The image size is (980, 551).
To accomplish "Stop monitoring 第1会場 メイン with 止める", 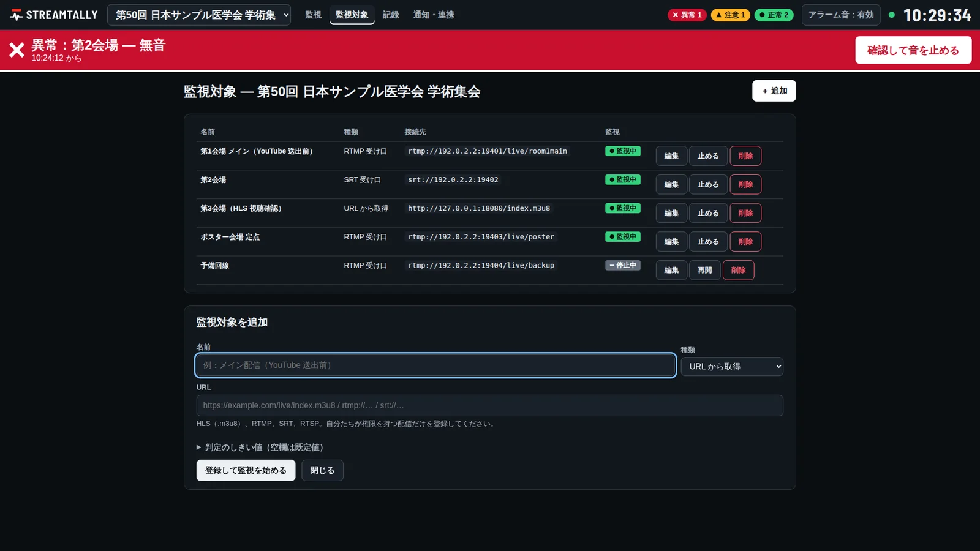I will tap(708, 156).
